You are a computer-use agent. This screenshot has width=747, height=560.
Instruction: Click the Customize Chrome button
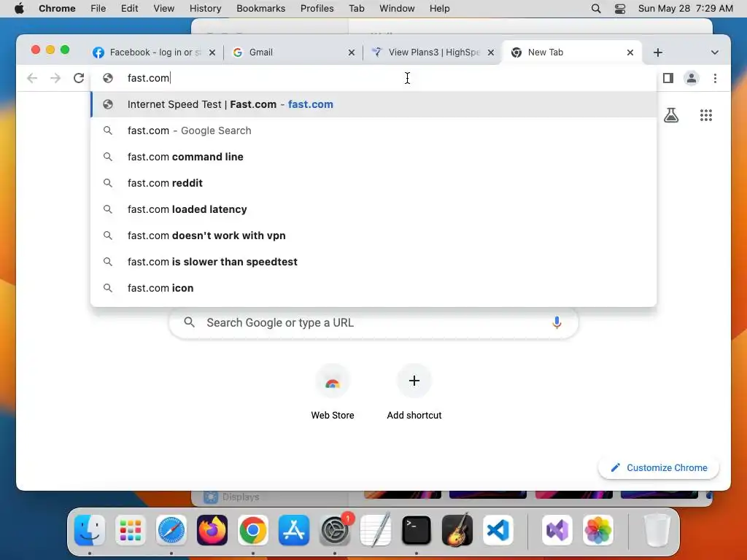click(x=659, y=467)
